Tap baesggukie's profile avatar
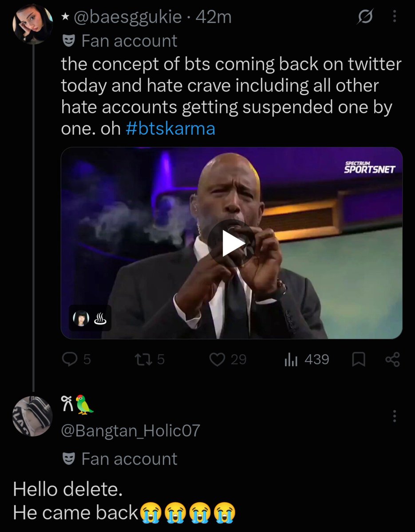The height and width of the screenshot is (532, 415). (32, 24)
